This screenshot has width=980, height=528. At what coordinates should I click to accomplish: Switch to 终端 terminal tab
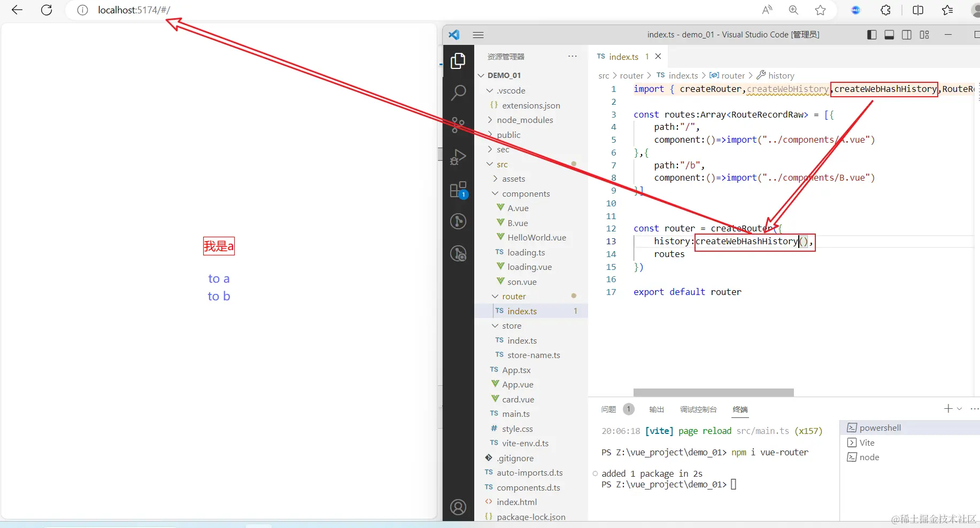click(x=740, y=409)
